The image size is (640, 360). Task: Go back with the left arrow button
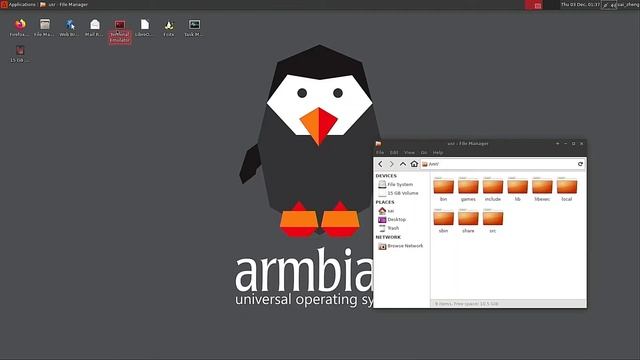click(380, 164)
